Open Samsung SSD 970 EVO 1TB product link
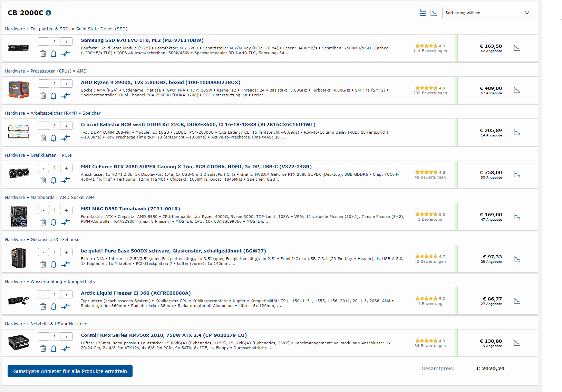 [x=142, y=40]
